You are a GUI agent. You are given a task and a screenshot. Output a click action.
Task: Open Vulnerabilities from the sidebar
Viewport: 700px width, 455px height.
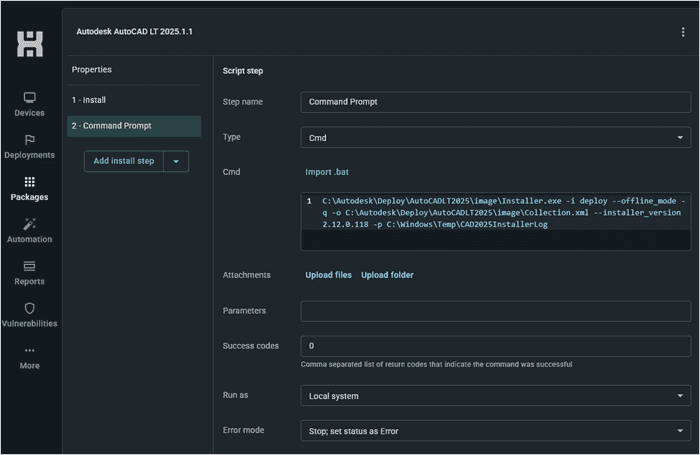30,315
